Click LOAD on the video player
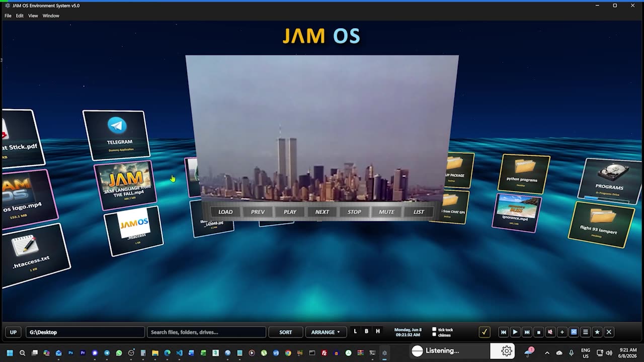The image size is (644, 362). [225, 212]
